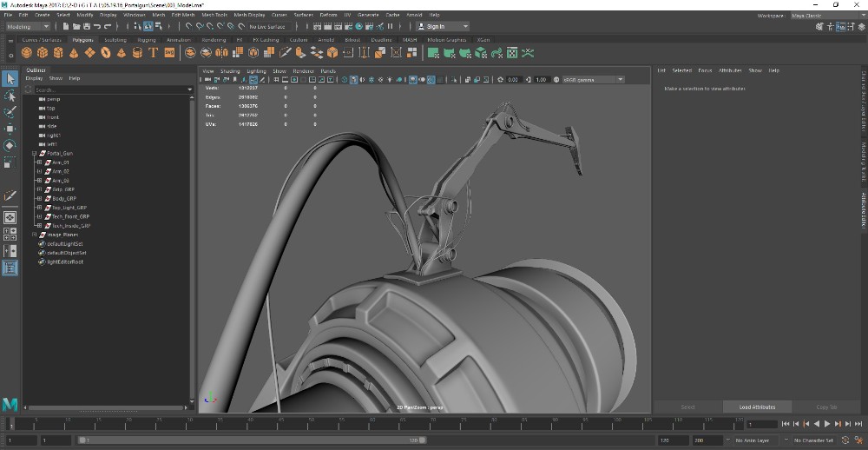
Task: Click the Load Attributes button
Action: 757,407
